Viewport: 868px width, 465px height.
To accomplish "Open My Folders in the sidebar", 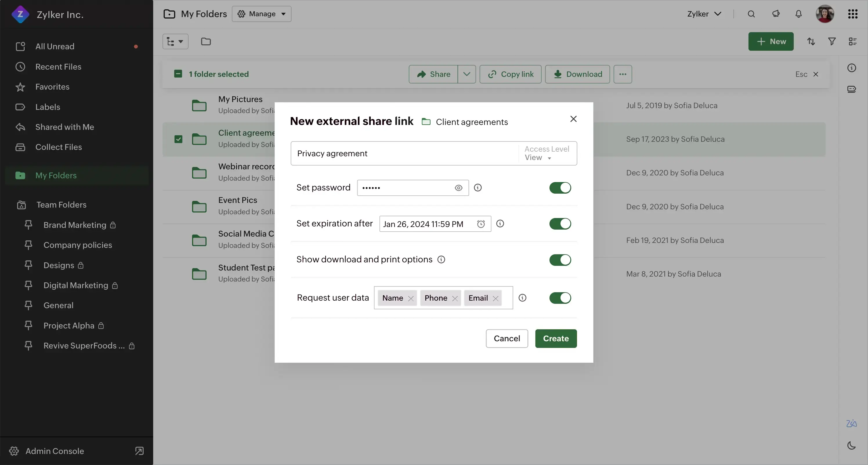I will (x=55, y=175).
